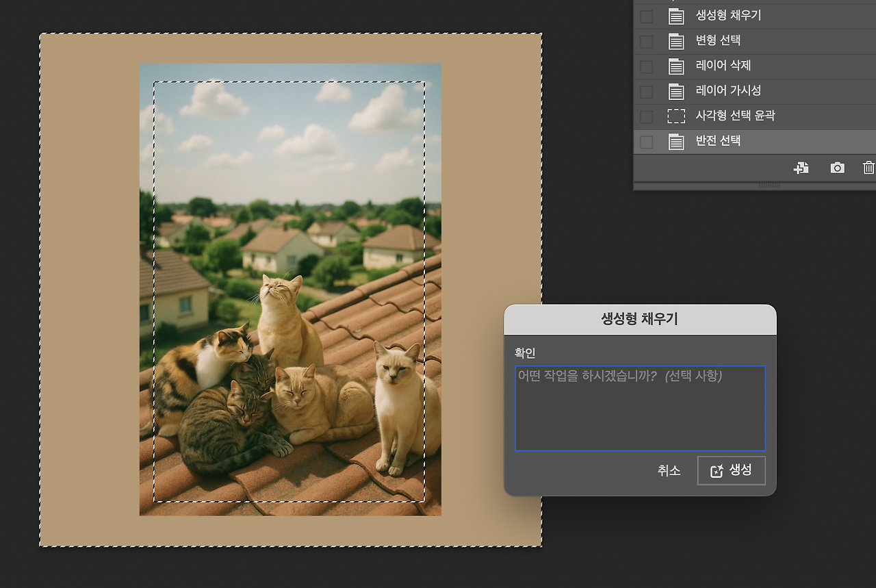Image resolution: width=876 pixels, height=588 pixels.
Task: Click the 취소 button in the dialog
Action: (669, 470)
